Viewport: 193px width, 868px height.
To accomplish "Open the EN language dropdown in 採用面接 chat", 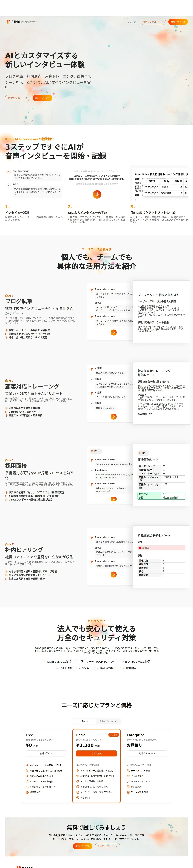I will click(x=96, y=451).
